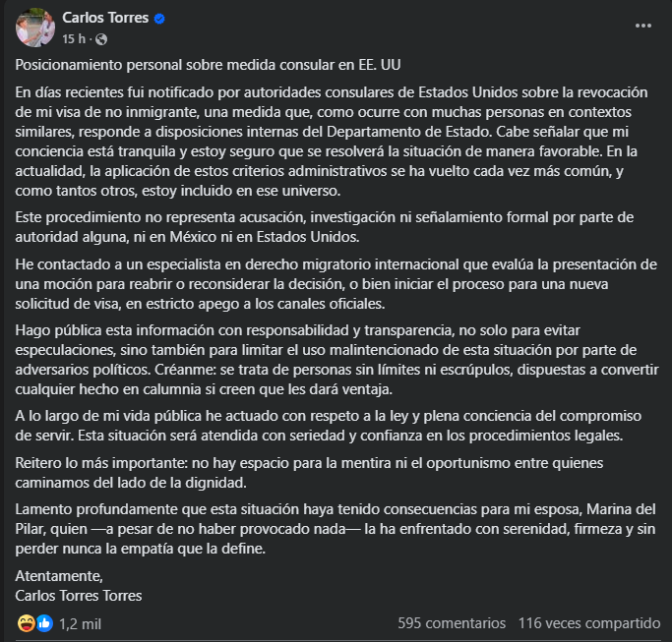Show who reacted via 1,2 mil count
Screen dimensions: 672x642
click(80, 623)
